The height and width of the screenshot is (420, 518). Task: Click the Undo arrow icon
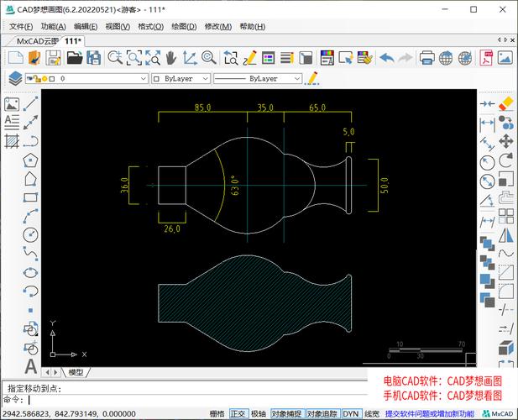pos(386,58)
